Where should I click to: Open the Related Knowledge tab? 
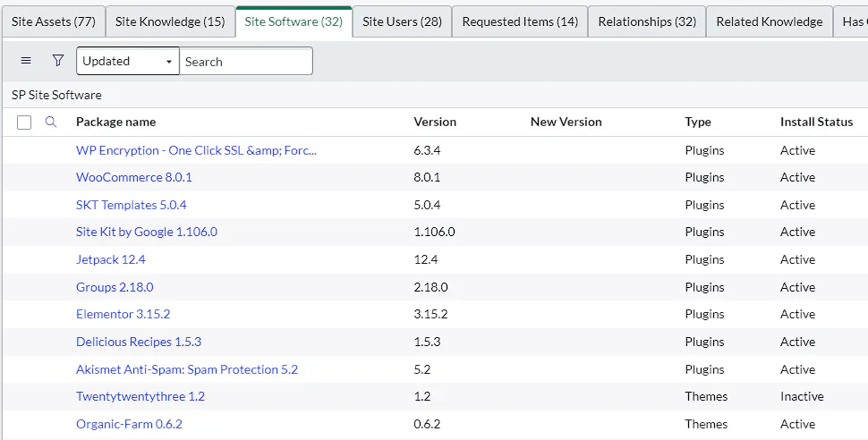click(770, 21)
